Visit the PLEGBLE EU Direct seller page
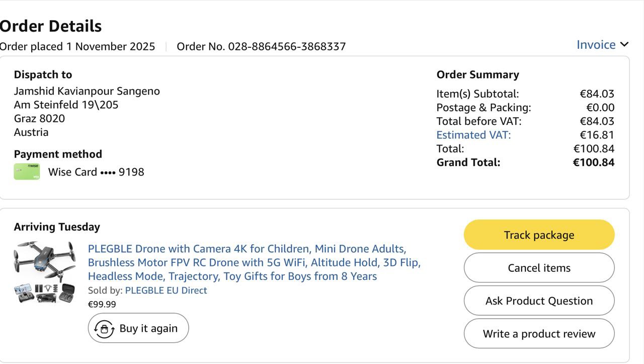Image resolution: width=644 pixels, height=364 pixels. tap(166, 290)
